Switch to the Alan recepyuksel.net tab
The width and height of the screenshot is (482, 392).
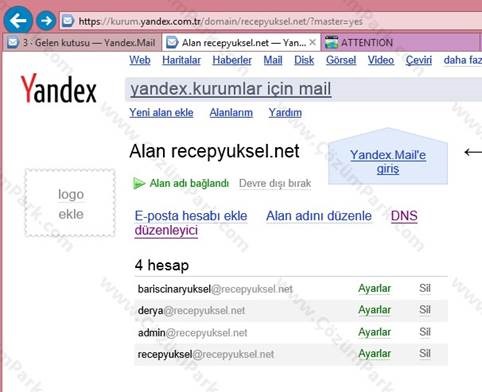click(x=241, y=43)
